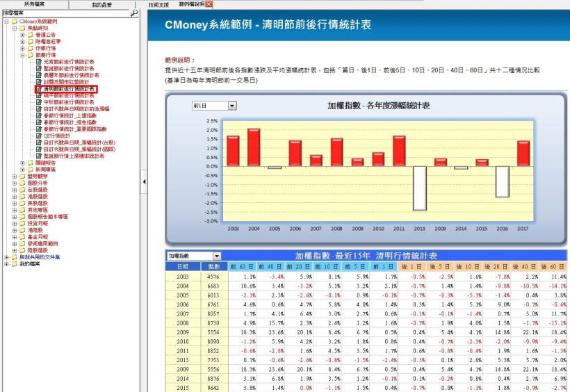This screenshot has height=392, width=570.
Task: Click the document icon beside 聖誕節行情上漲機率統計表
Action: point(39,156)
